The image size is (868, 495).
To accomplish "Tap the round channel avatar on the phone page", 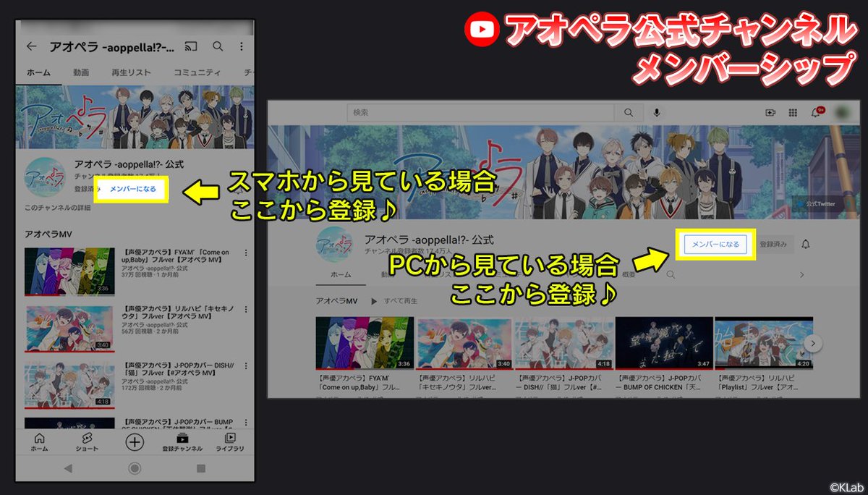I will click(x=46, y=177).
